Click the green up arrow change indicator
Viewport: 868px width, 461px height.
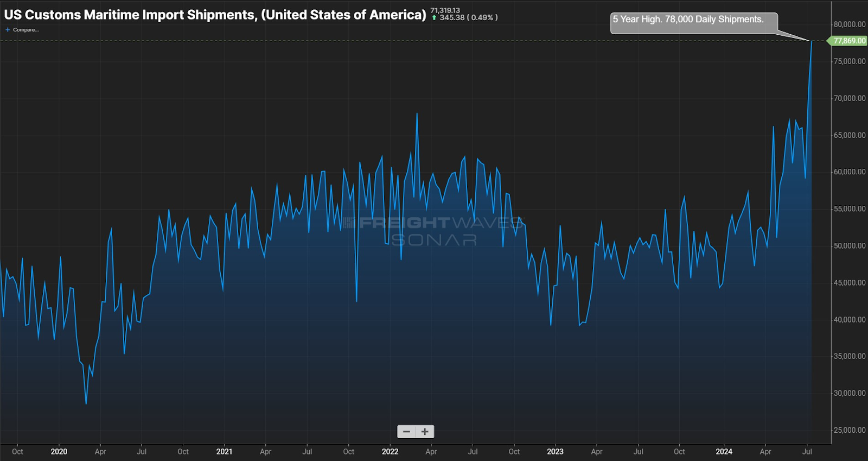(434, 18)
